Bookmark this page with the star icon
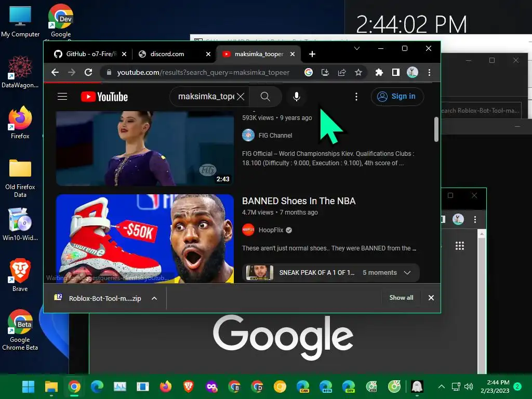The height and width of the screenshot is (399, 532). [x=358, y=72]
